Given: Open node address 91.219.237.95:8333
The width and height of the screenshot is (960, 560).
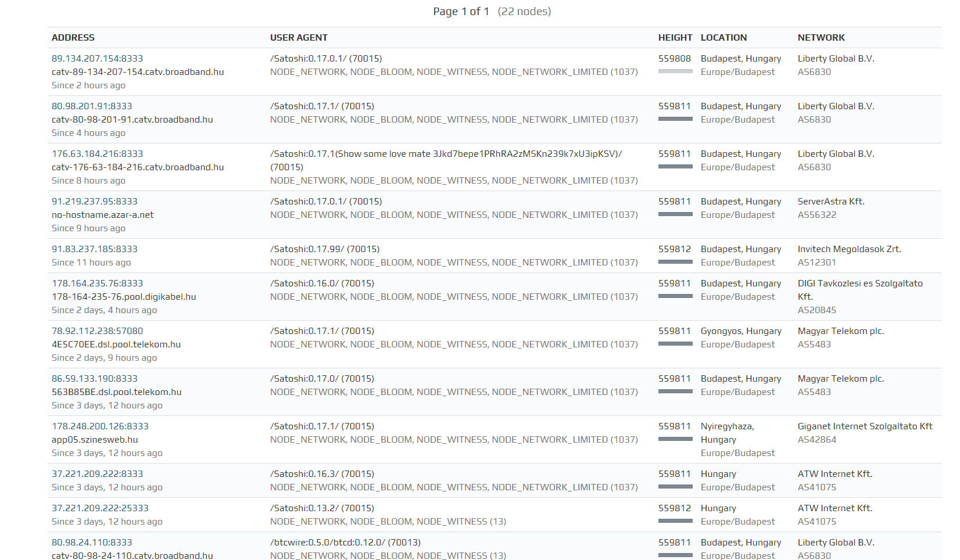Looking at the screenshot, I should tap(95, 202).
